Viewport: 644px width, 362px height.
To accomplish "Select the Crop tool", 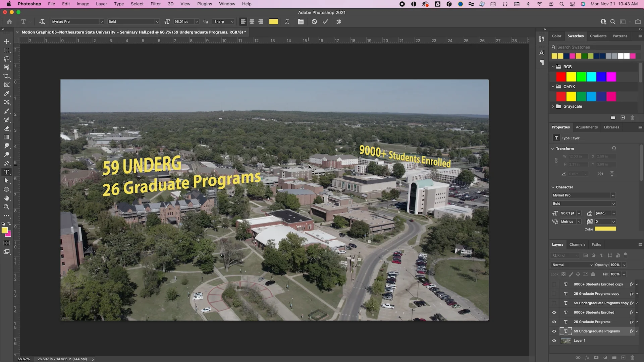I will [7, 76].
